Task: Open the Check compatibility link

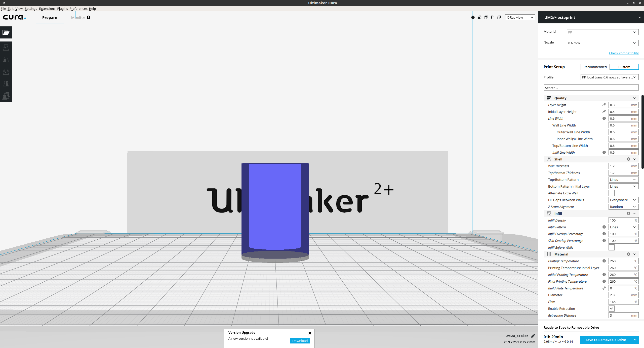Action: (624, 53)
